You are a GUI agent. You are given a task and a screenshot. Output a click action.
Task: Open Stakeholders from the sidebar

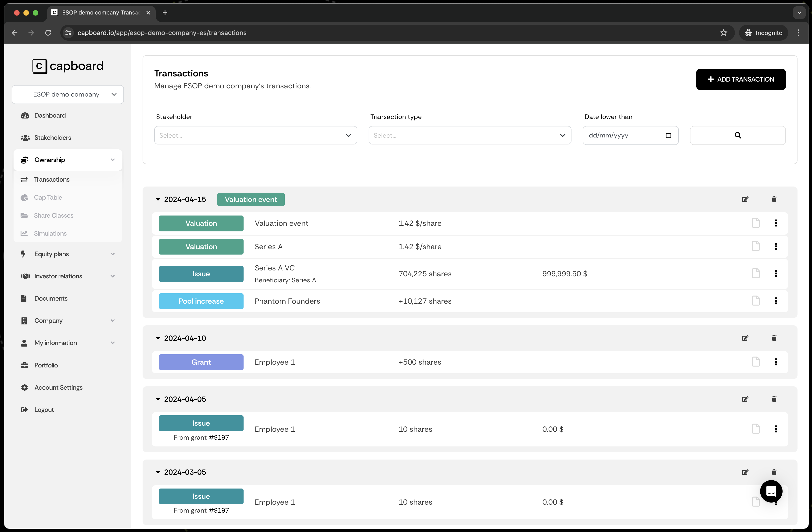coord(53,137)
